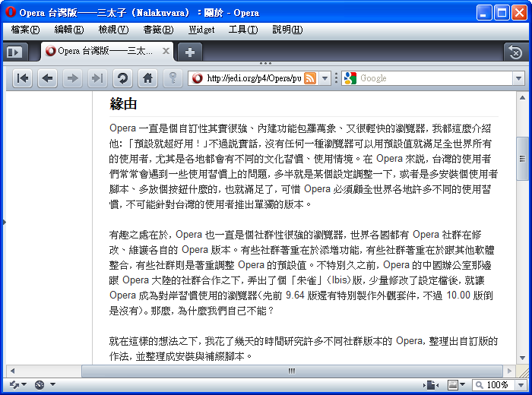Viewport: 532px width, 395px height.
Task: Click the Opera Unite icon in status bar
Action: click(40, 385)
